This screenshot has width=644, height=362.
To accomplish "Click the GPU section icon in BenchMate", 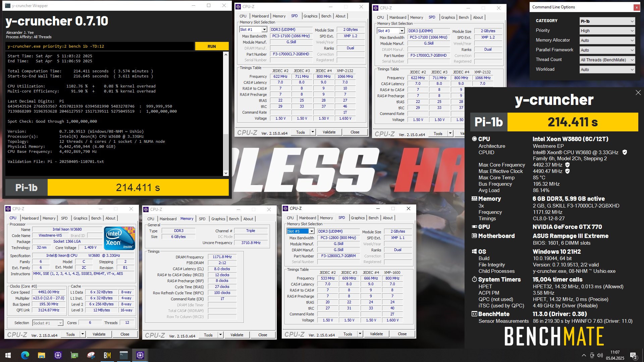I will coord(474,227).
